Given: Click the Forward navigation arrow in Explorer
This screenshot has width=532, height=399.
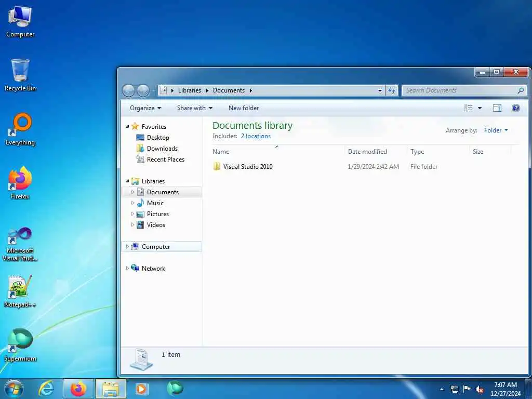Looking at the screenshot, I should pos(143,90).
